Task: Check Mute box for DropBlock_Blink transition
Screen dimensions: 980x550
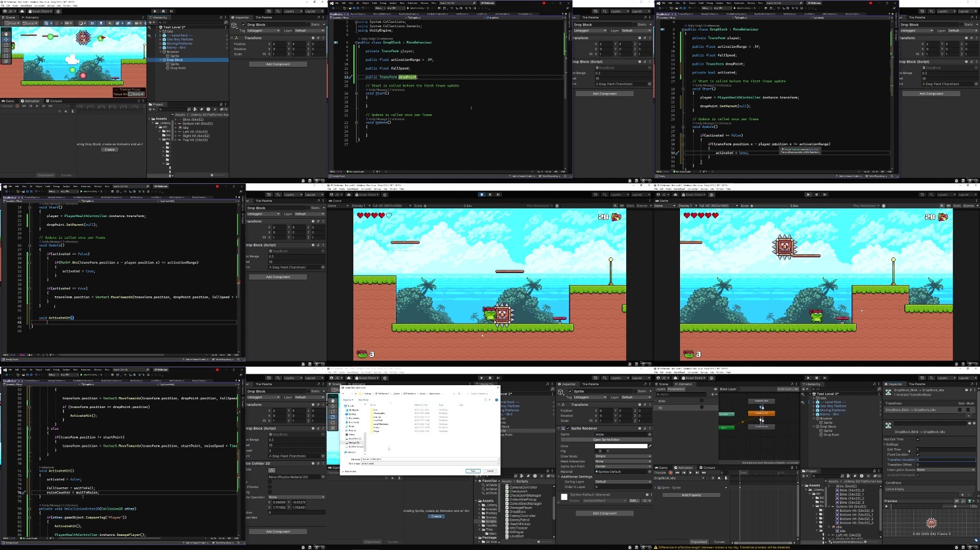Action: (968, 410)
